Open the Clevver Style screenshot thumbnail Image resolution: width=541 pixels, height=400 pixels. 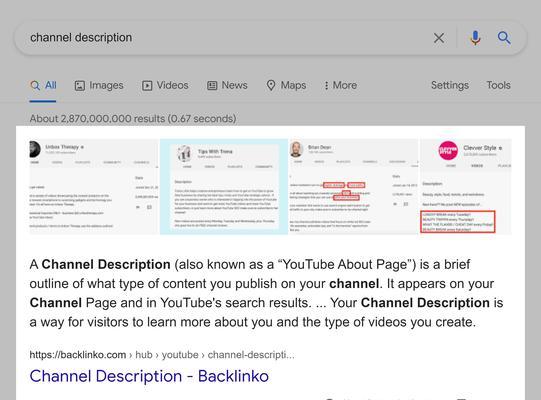(465, 187)
